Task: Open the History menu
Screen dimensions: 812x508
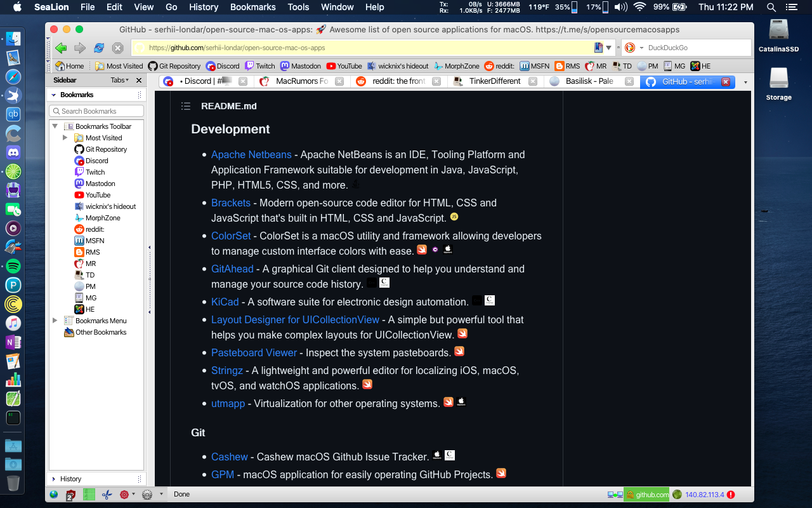Action: pyautogui.click(x=203, y=7)
